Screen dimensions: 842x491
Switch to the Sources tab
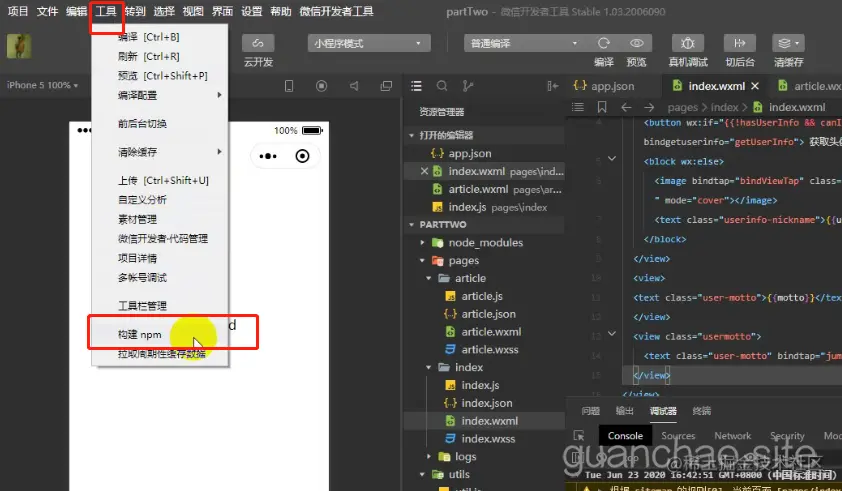click(x=678, y=436)
